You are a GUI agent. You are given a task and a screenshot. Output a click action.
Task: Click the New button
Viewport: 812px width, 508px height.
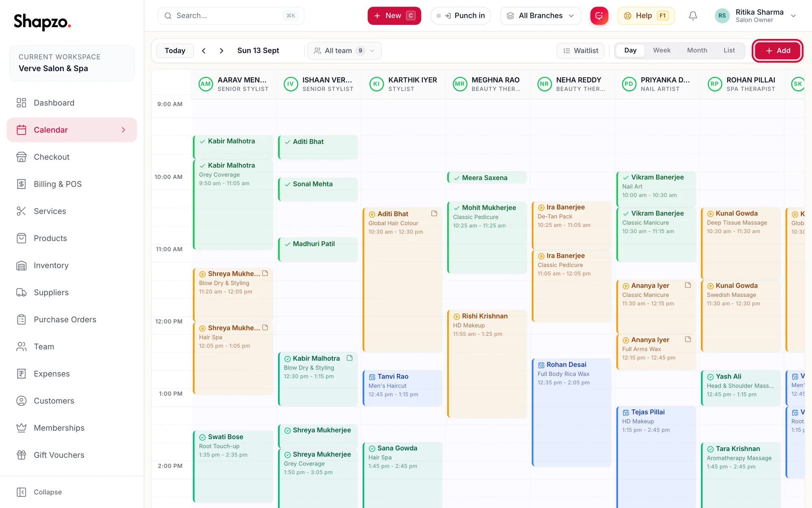click(394, 16)
